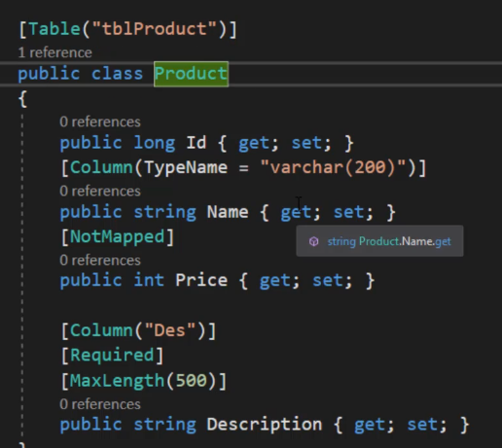Click the TypeName parameter in Column attribute
502x448 pixels.
coord(186,167)
